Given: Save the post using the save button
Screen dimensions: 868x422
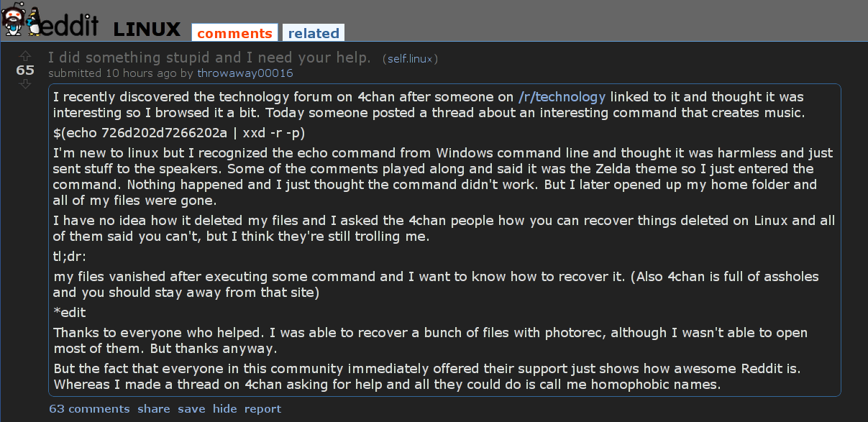Looking at the screenshot, I should [191, 409].
